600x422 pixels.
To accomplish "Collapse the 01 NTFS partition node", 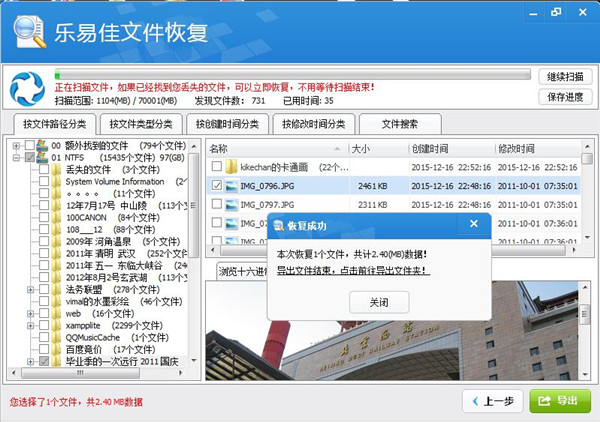I will 17,157.
